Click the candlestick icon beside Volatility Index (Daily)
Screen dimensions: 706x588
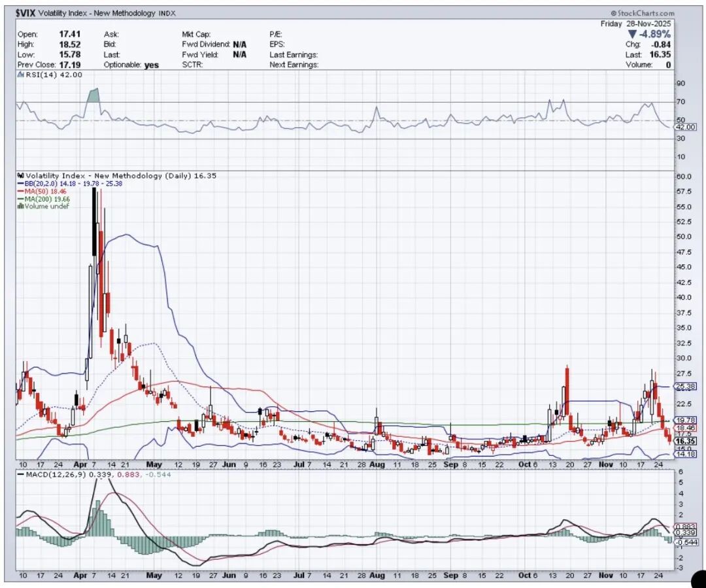click(x=21, y=176)
